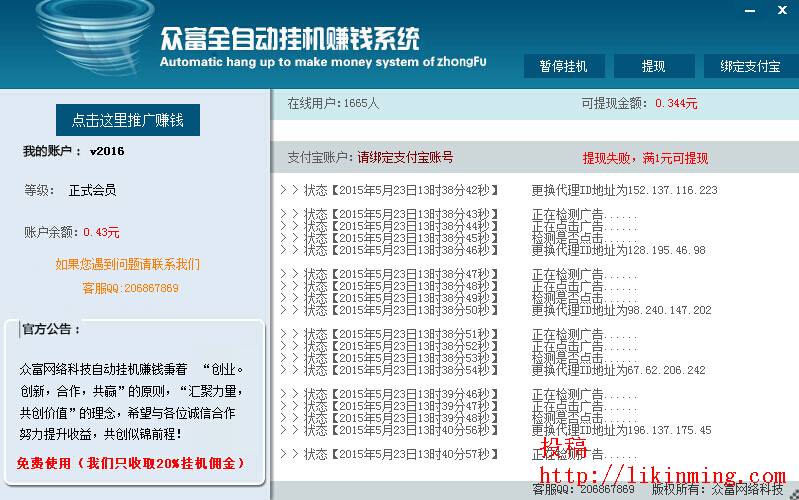
Task: Open the 如果您遇到问题请联系我们 link
Action: pyautogui.click(x=127, y=265)
